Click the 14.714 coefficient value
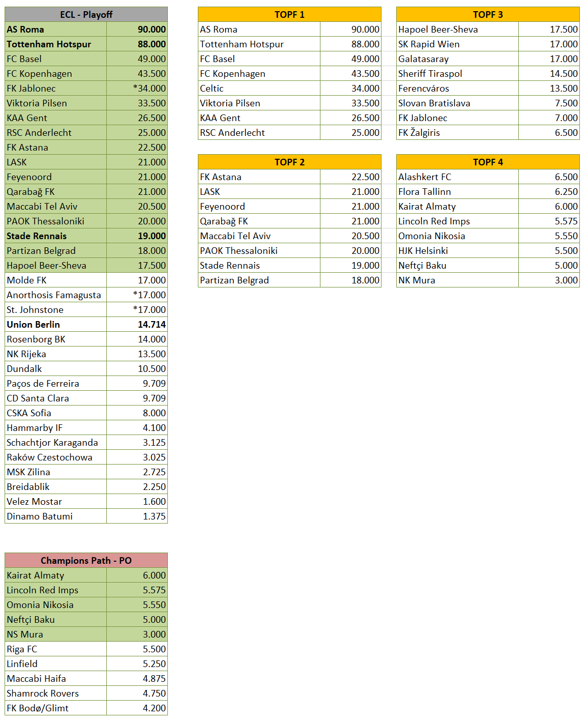The height and width of the screenshot is (722, 588). 137,324
